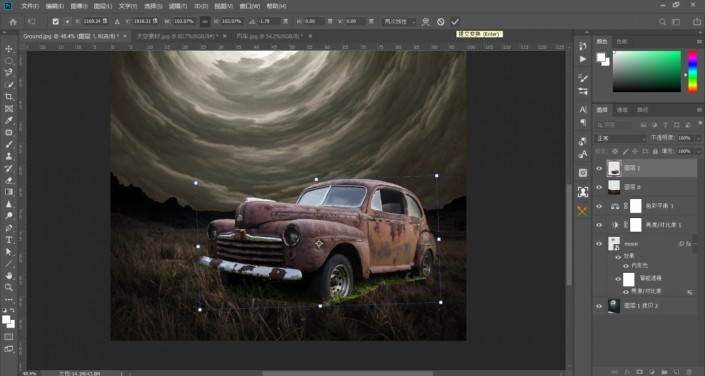Screen dimensions: 705x376
Task: Select the Gradient tool
Action: [x=9, y=192]
